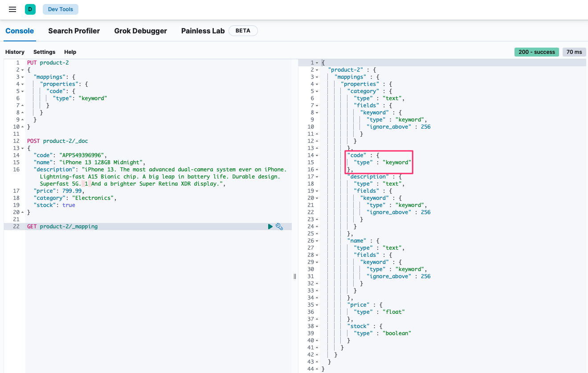Image resolution: width=588 pixels, height=373 pixels.
Task: Select the Painless Lab tab
Action: [203, 31]
